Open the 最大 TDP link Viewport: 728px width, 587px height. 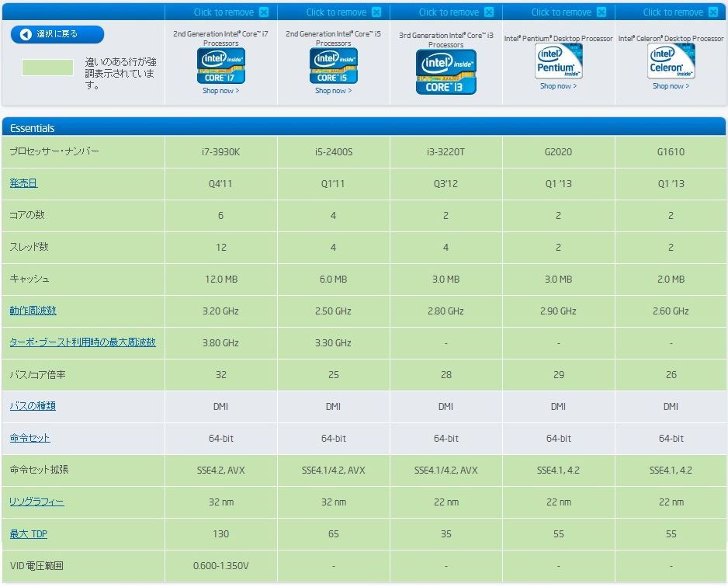click(28, 533)
